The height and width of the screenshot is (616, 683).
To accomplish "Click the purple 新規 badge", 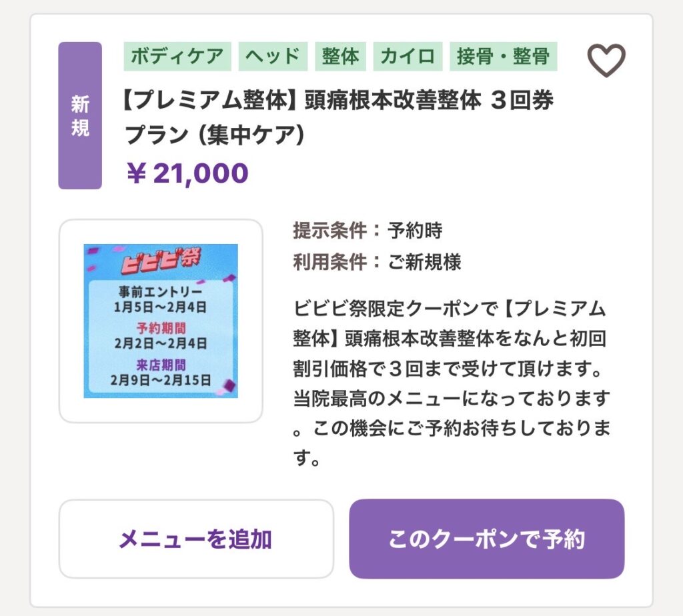I will (x=80, y=115).
